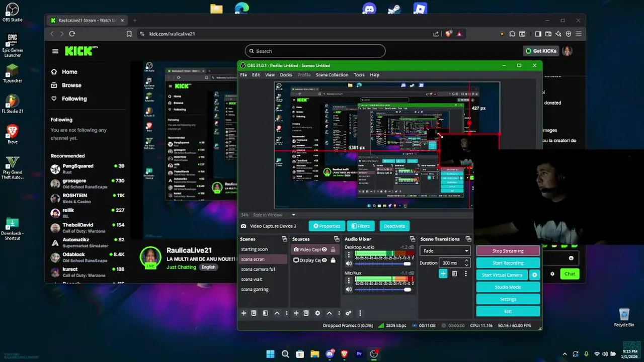Image resolution: width=644 pixels, height=362 pixels.
Task: Open Brave Leo AI sparkle icon
Action: tap(558, 34)
